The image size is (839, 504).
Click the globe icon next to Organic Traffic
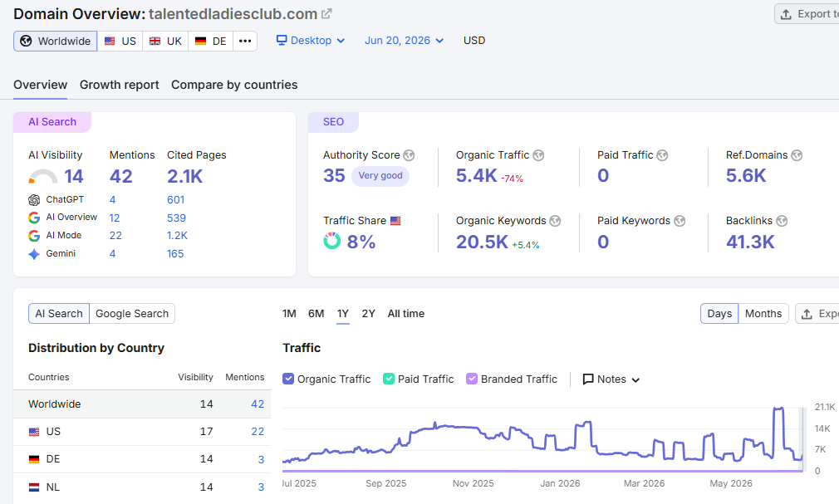coord(538,155)
